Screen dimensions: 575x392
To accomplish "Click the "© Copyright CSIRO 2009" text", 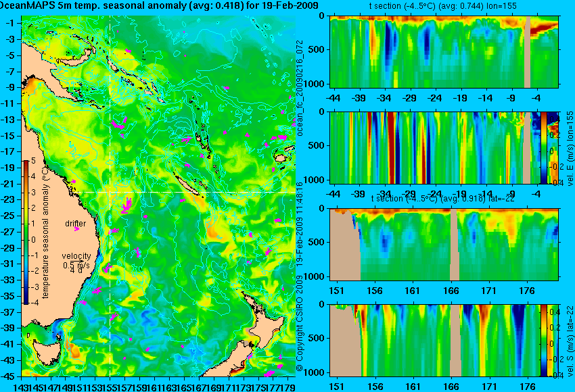I will point(300,324).
